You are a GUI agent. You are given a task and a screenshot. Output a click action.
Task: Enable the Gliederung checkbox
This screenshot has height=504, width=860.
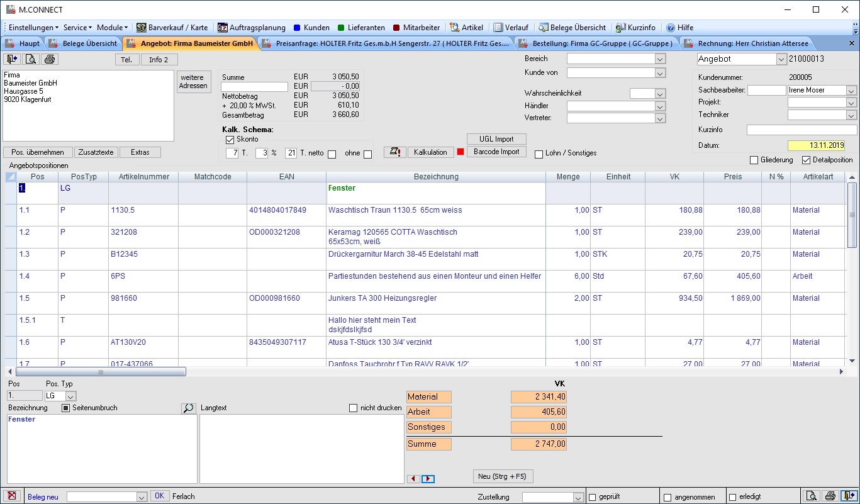(x=754, y=160)
